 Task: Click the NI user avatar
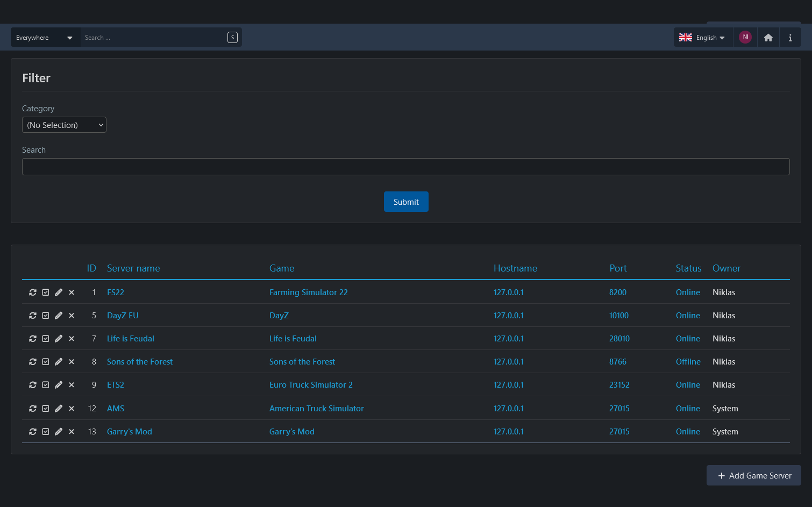coord(745,37)
